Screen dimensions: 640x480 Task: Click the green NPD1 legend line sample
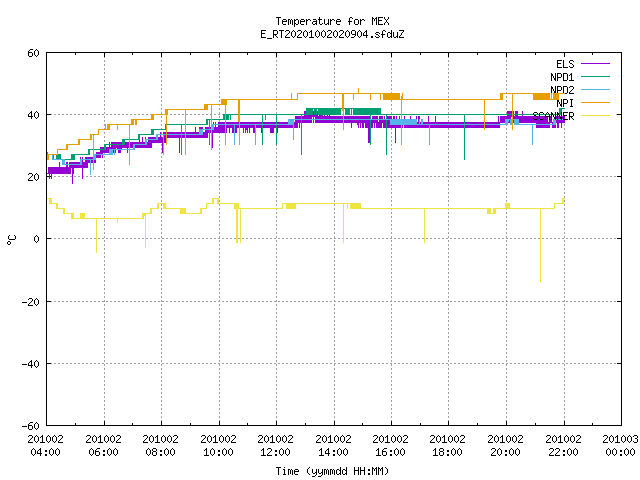click(596, 76)
